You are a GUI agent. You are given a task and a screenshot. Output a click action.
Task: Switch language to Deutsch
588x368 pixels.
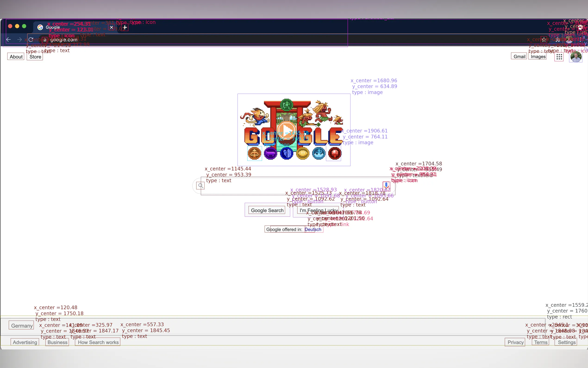point(313,229)
